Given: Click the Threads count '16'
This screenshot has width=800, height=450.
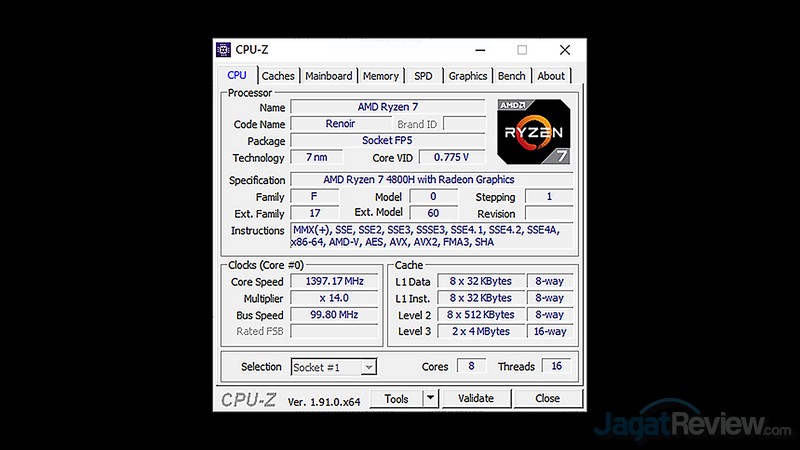Looking at the screenshot, I should (x=556, y=366).
